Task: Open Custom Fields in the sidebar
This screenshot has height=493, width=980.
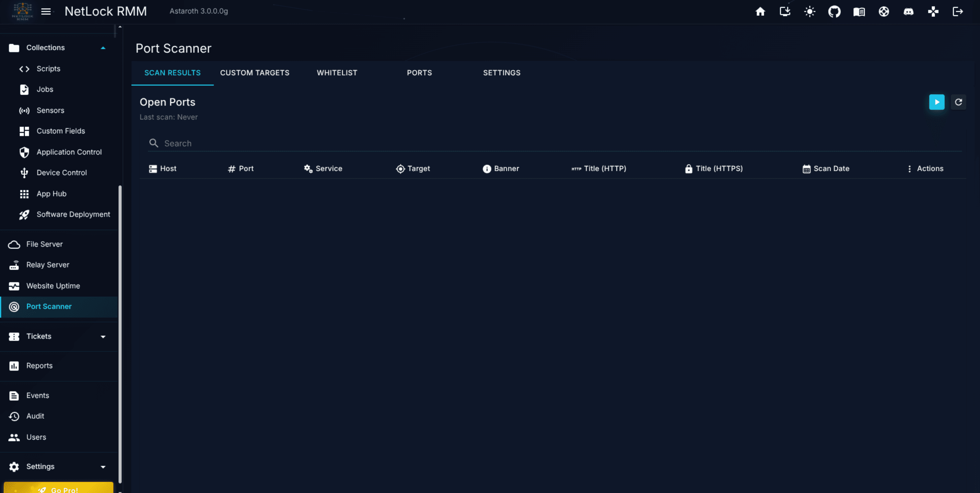Action: [x=59, y=131]
